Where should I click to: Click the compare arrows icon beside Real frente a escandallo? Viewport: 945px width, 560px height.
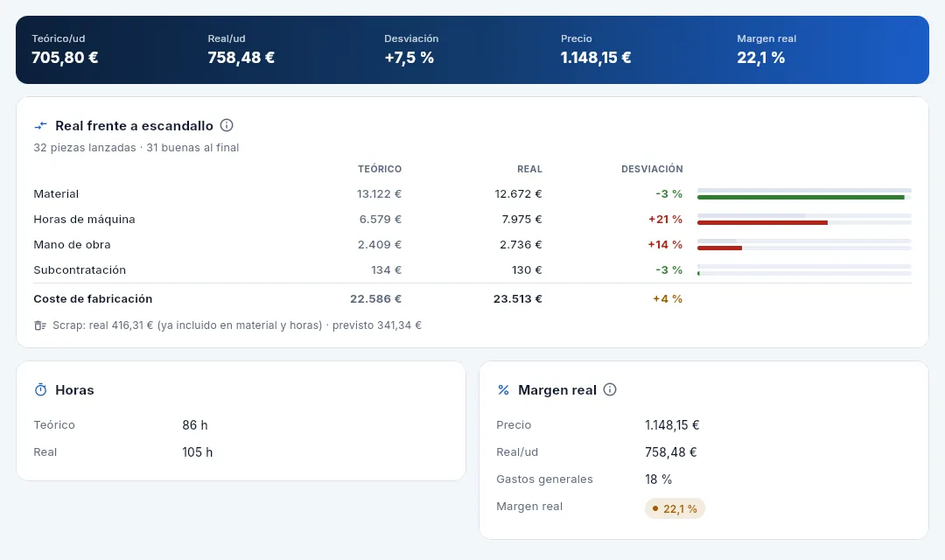[40, 125]
